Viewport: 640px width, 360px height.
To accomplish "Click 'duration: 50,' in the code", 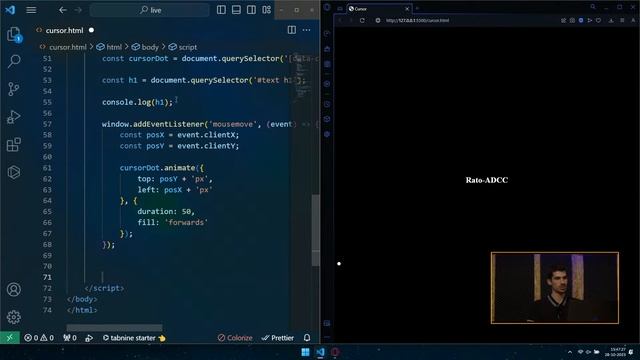I will click(x=166, y=211).
